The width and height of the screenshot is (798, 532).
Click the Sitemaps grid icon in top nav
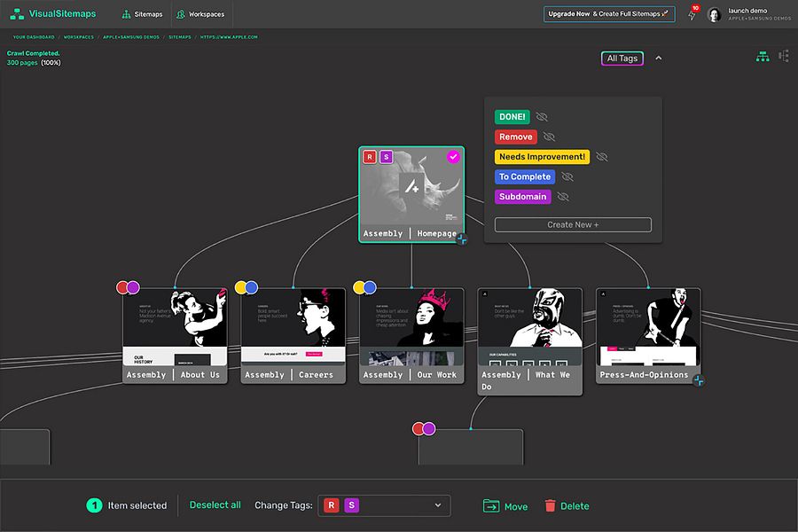(x=125, y=13)
